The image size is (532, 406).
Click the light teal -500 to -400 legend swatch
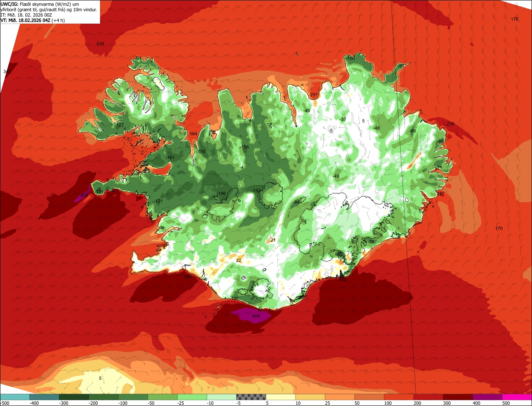(15, 397)
